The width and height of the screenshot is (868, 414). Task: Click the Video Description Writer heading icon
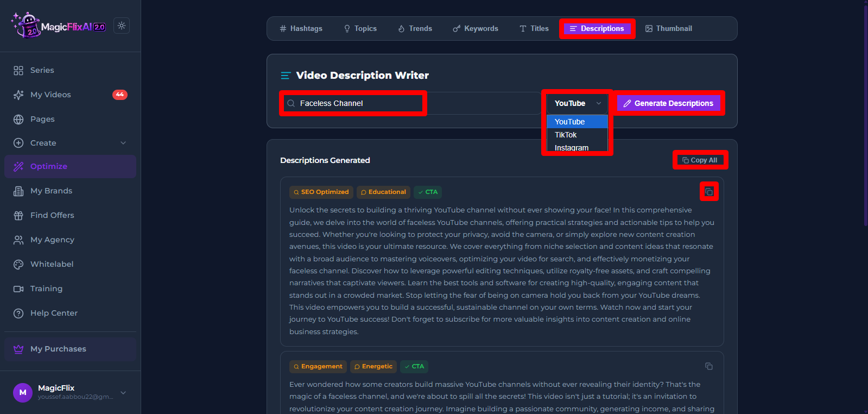click(286, 76)
